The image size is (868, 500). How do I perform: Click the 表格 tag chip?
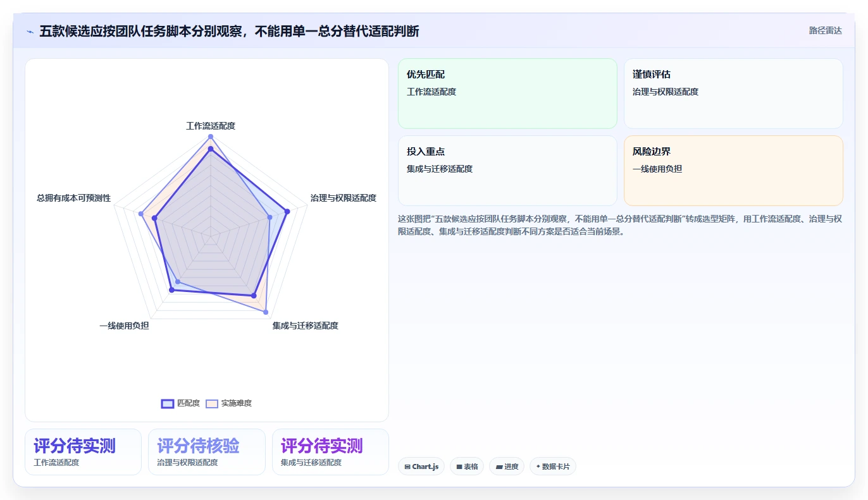(467, 466)
